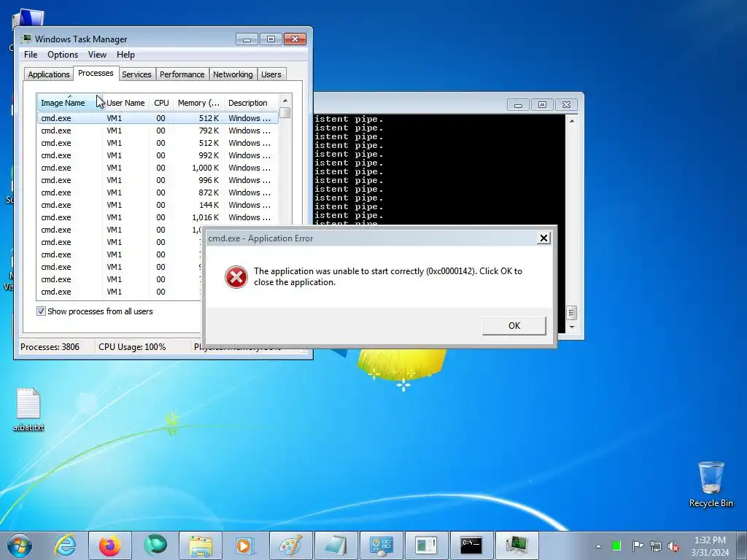Click the green square tray icon

point(616,545)
